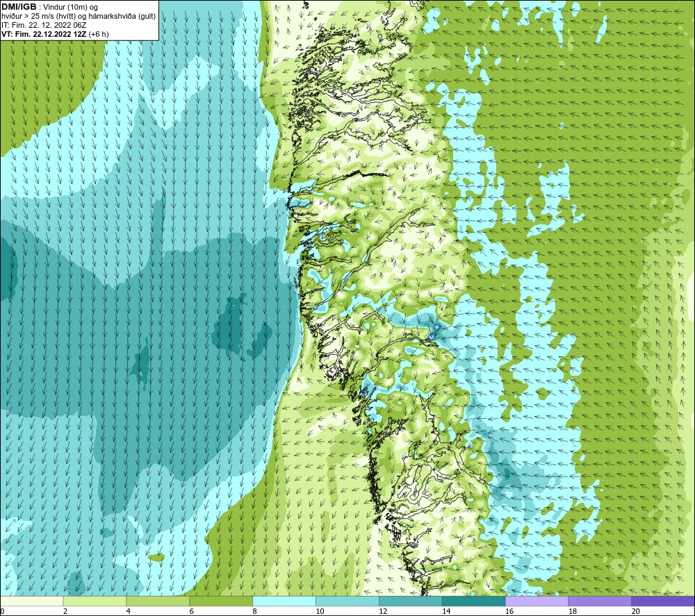Pick the medium purple 18–20 m/s legend swatch
The height and width of the screenshot is (616, 695).
click(600, 601)
